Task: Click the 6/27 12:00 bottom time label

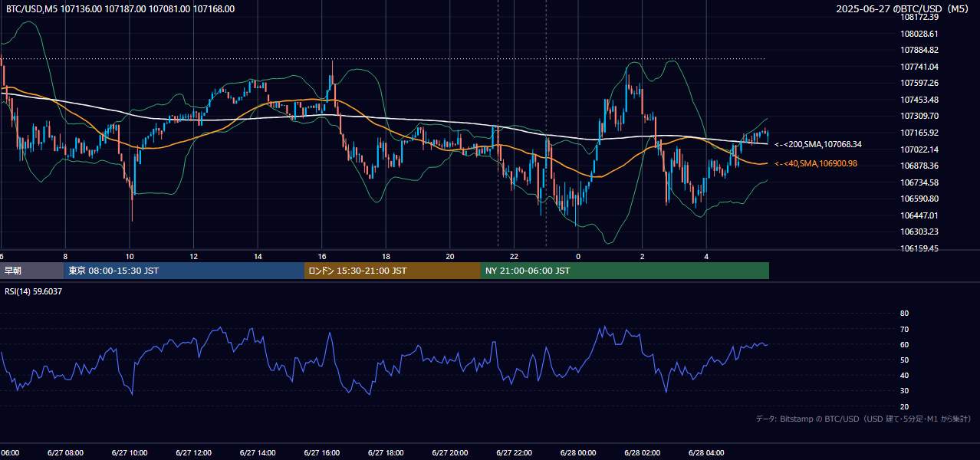Action: [193, 453]
